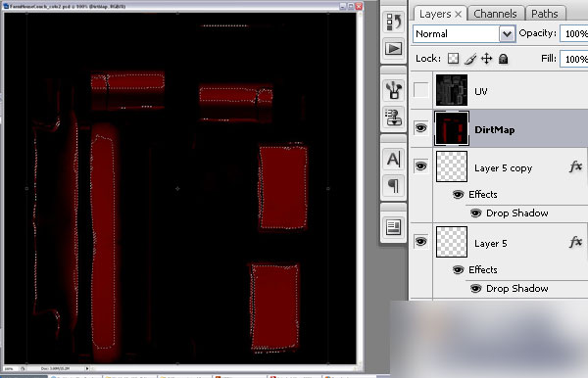Select the UV layer thumbnail
Viewport: 588px width, 378px height.
coord(452,90)
